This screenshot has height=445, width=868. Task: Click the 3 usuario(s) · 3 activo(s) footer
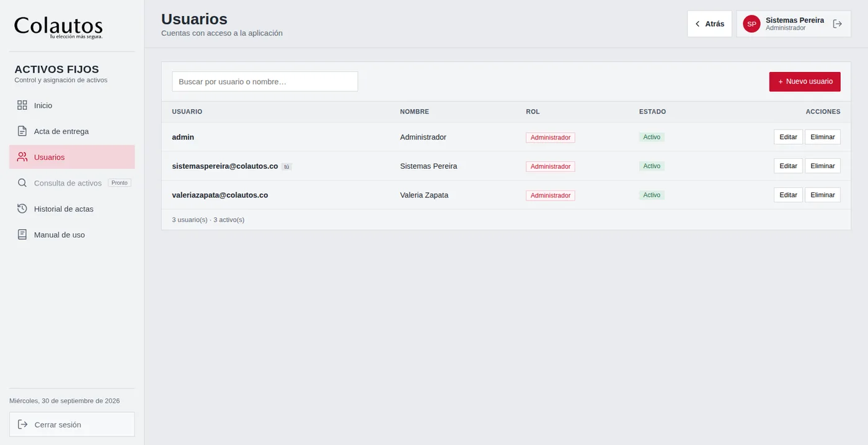208,220
